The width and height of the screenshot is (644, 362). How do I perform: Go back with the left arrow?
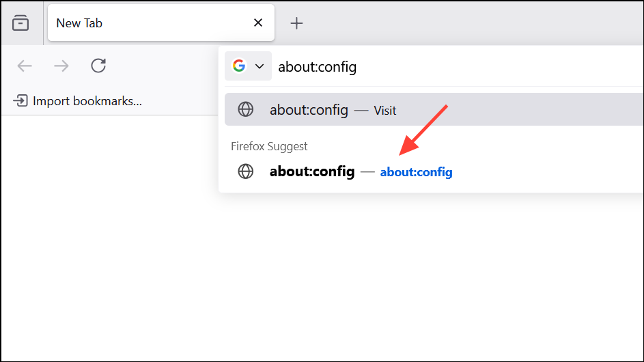[25, 66]
